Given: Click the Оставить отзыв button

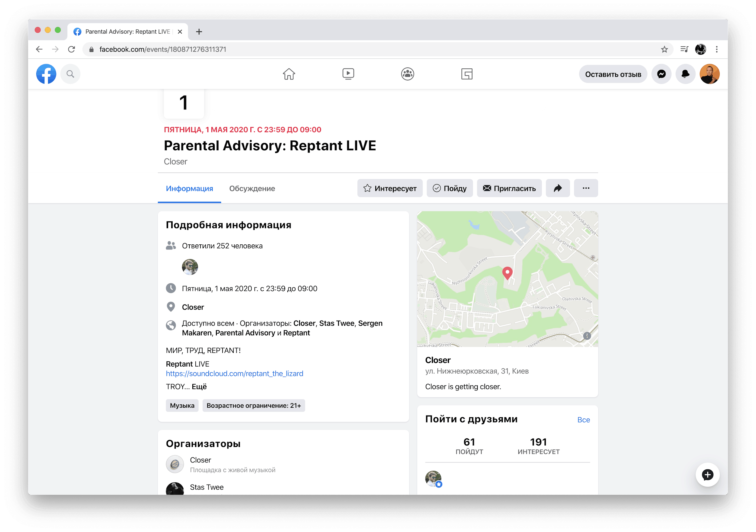Looking at the screenshot, I should (613, 74).
